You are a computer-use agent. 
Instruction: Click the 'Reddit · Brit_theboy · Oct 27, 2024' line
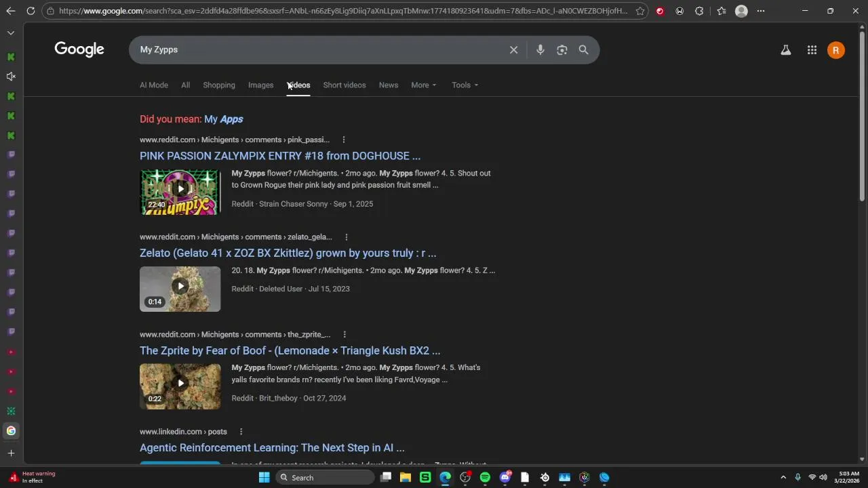(x=289, y=399)
